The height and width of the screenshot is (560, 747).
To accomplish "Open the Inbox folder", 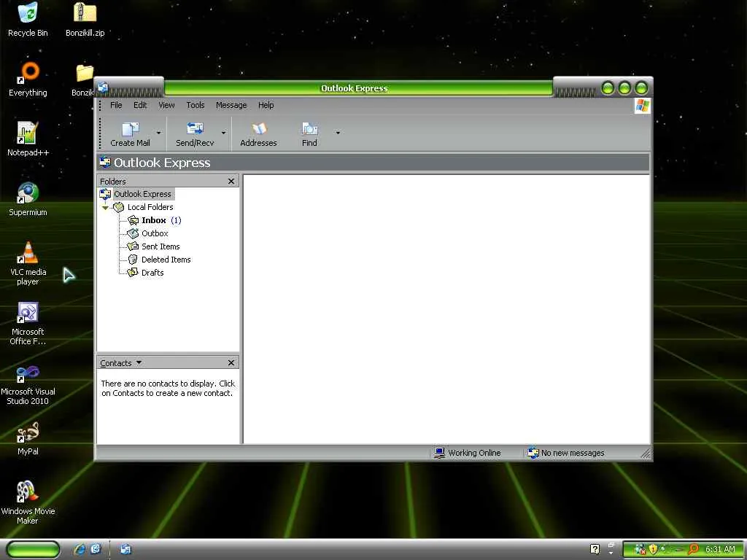I will point(153,220).
